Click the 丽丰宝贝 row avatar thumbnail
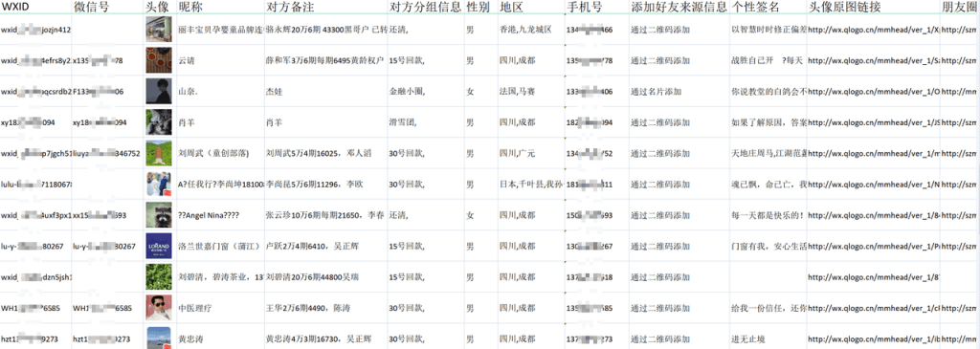The height and width of the screenshot is (349, 980). (x=159, y=30)
